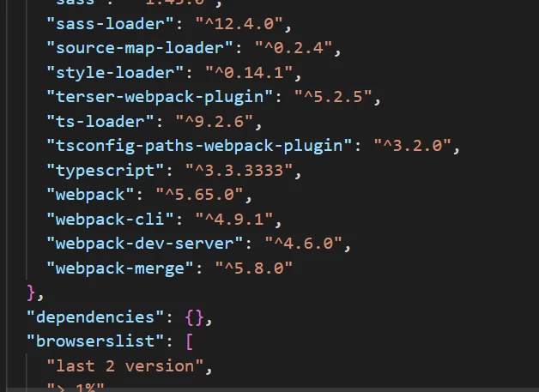Click the "terser-webpack-plugin" key
Viewport: 539px width, 392px height.
point(160,97)
